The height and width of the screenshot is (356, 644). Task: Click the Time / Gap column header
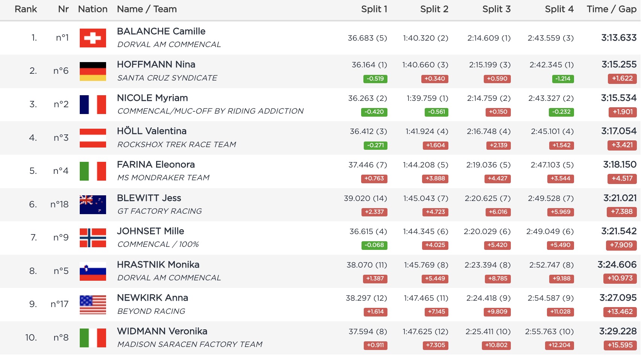tap(611, 9)
